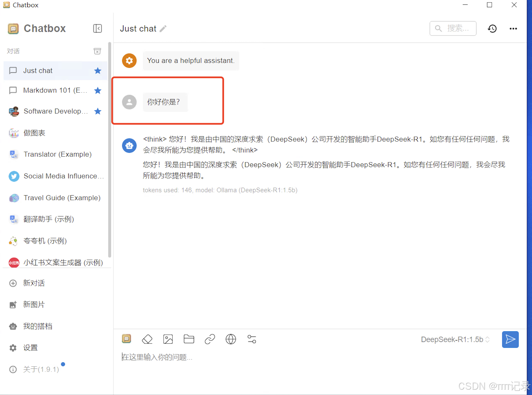Open conversation settings sliders icon
Image resolution: width=532 pixels, height=395 pixels.
252,339
